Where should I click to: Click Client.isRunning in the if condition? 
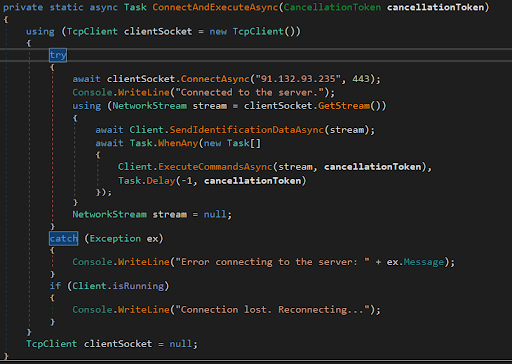click(118, 286)
